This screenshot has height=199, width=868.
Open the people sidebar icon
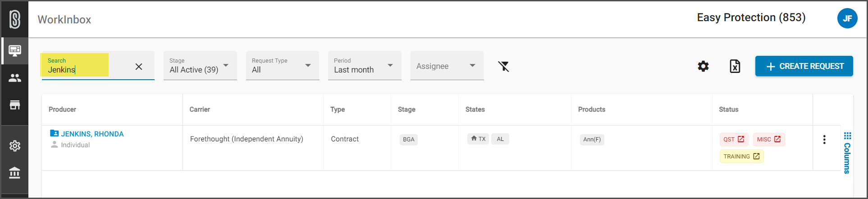tap(15, 78)
